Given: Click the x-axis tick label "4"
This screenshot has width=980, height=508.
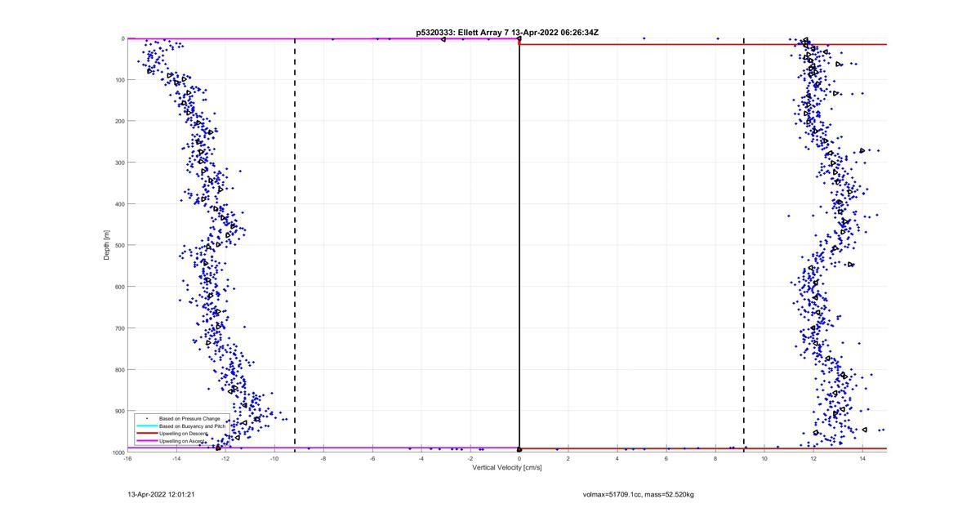Looking at the screenshot, I should tap(617, 458).
